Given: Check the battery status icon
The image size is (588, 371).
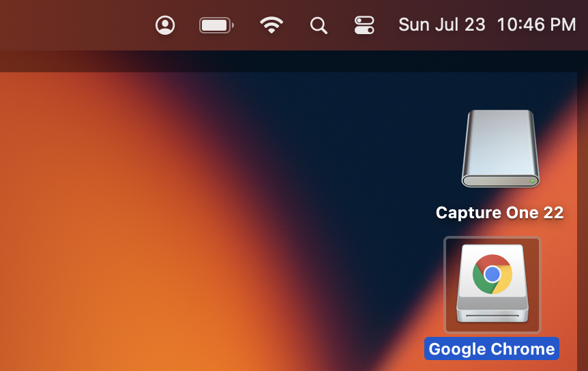Looking at the screenshot, I should [x=216, y=25].
